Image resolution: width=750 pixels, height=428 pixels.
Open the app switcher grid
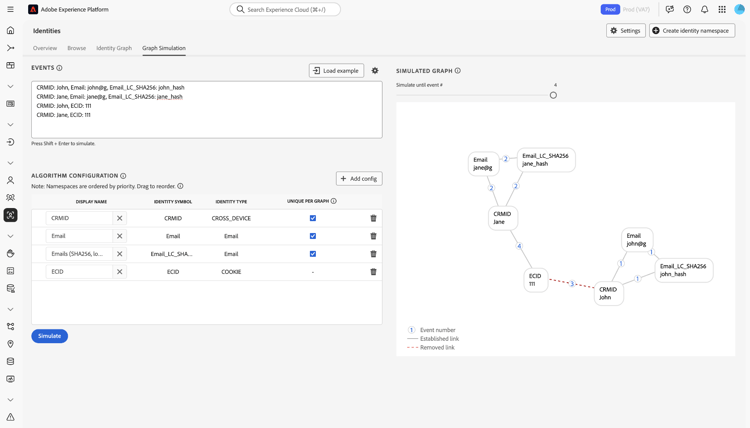tap(722, 9)
